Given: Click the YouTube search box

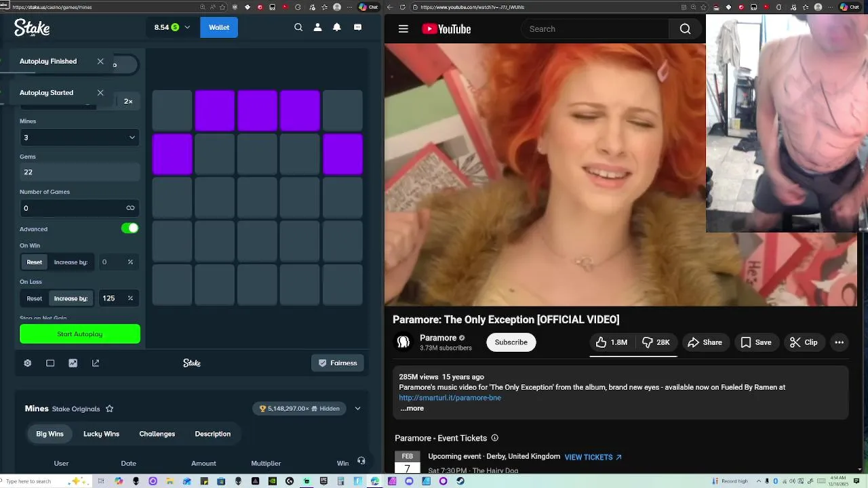Looking at the screenshot, I should coord(595,29).
